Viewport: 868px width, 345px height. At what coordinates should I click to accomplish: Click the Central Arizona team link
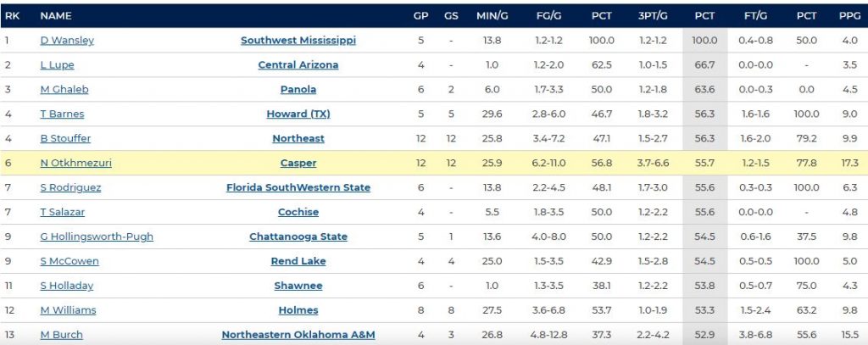coord(298,65)
